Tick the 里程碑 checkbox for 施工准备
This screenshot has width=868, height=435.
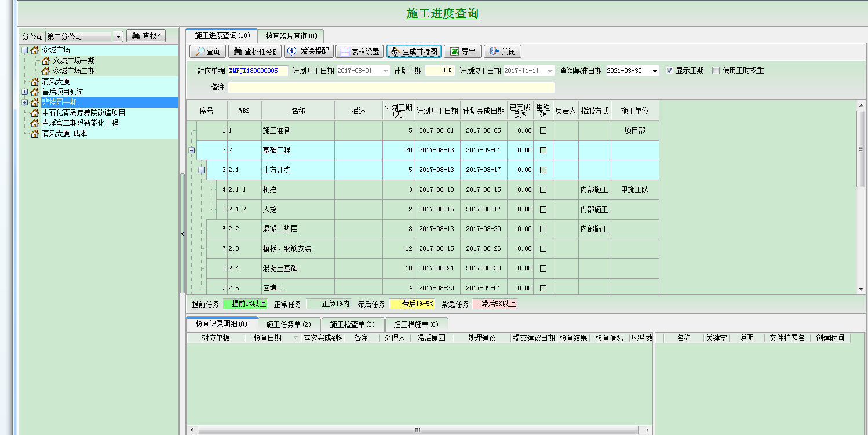pos(543,131)
